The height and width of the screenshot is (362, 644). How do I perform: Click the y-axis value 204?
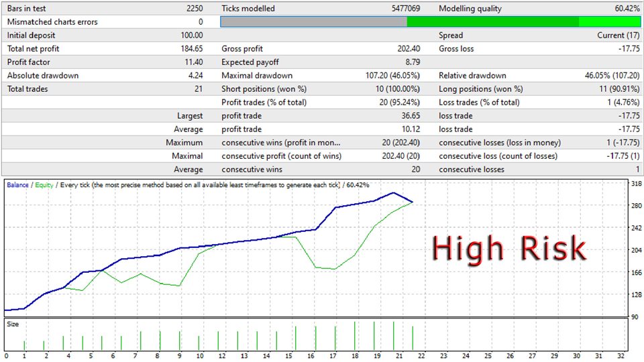tap(637, 250)
